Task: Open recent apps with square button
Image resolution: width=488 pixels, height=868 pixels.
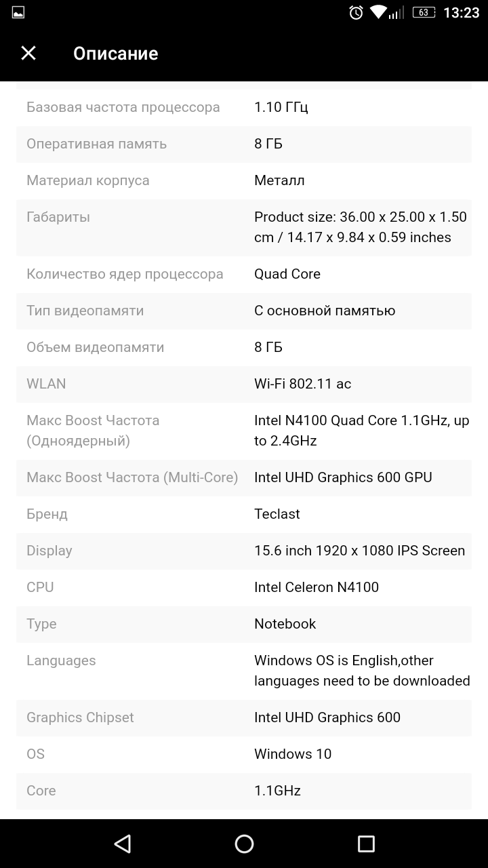Action: (366, 844)
